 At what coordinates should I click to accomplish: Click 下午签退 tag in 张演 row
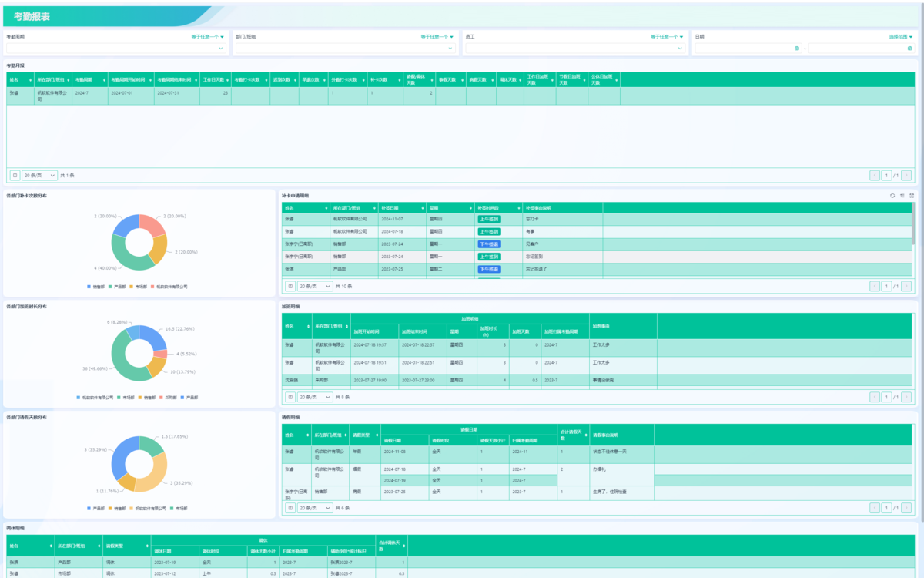(x=488, y=269)
